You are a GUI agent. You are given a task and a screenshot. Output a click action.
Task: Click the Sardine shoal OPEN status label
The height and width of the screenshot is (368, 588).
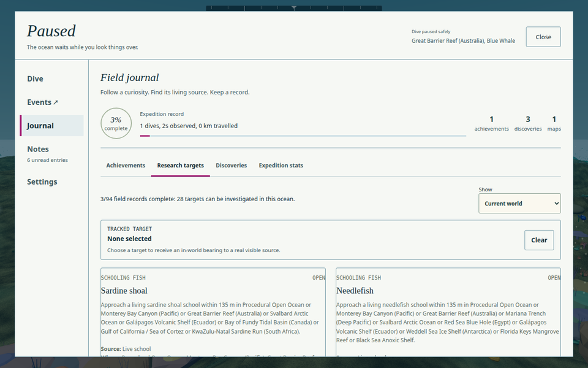pyautogui.click(x=318, y=278)
